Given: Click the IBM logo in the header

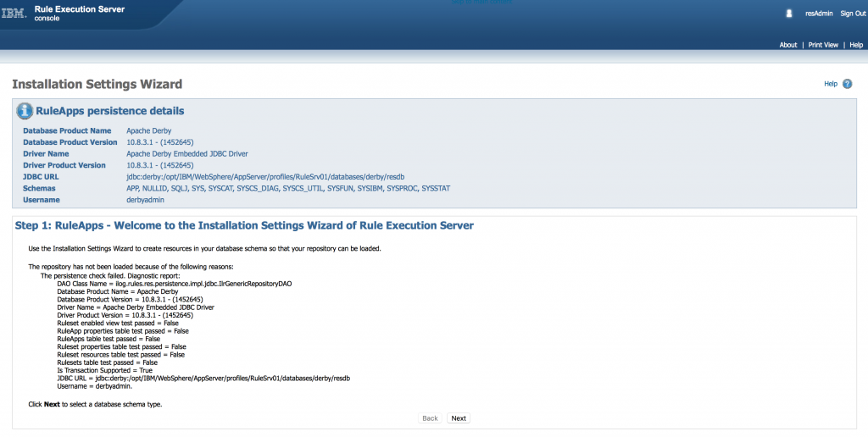Looking at the screenshot, I should [14, 14].
